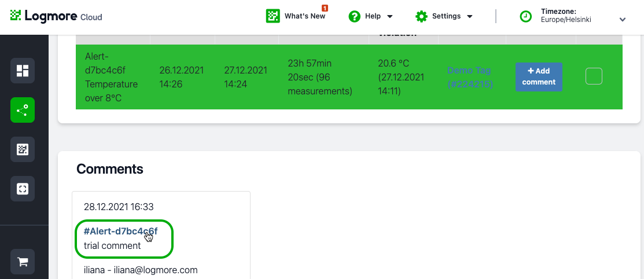Click the green Settings gear icon
Image resolution: width=644 pixels, height=279 pixels.
[x=421, y=16]
